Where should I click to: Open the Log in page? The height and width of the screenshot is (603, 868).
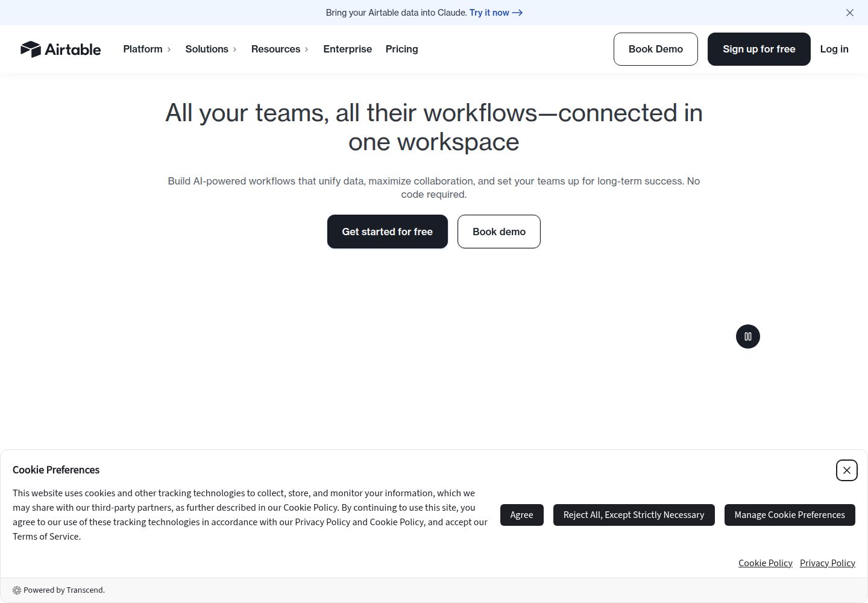834,49
